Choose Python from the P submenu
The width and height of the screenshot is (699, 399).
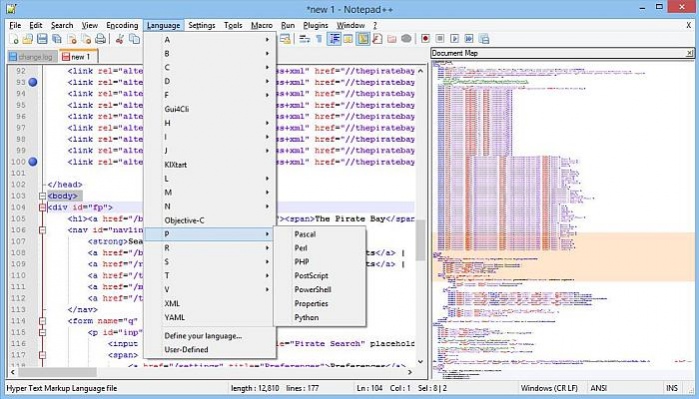click(320, 317)
